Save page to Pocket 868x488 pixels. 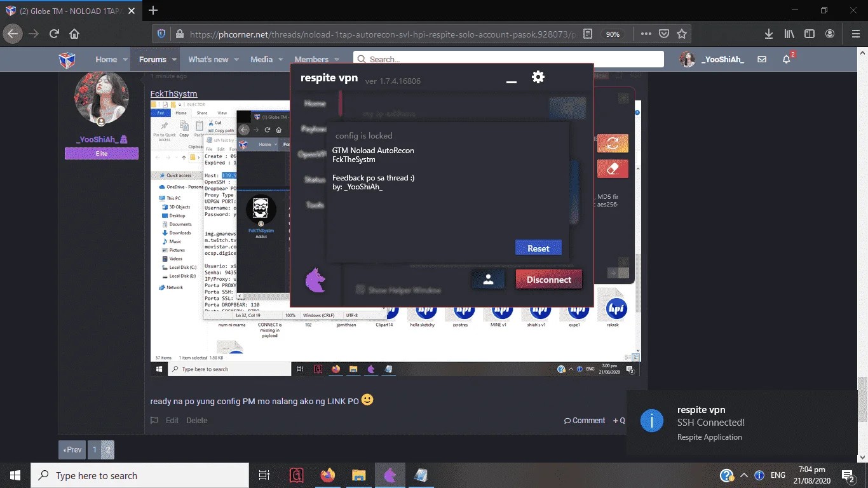pyautogui.click(x=663, y=34)
